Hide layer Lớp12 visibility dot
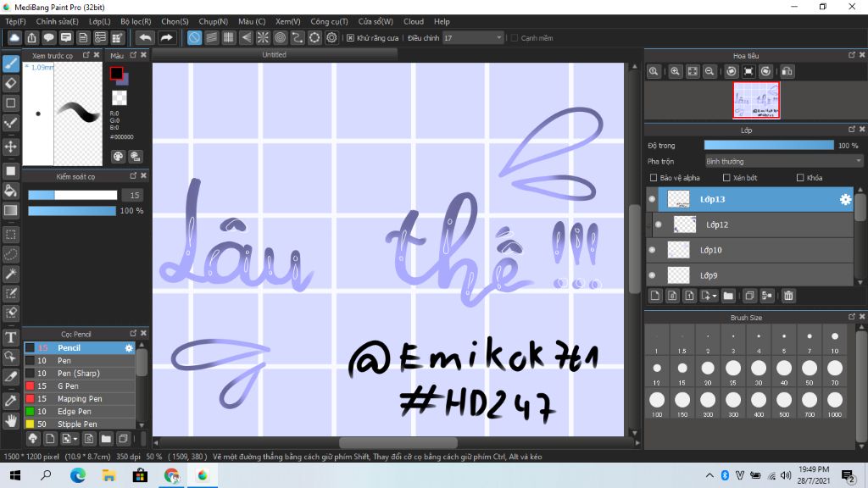The width and height of the screenshot is (868, 488). pos(658,225)
